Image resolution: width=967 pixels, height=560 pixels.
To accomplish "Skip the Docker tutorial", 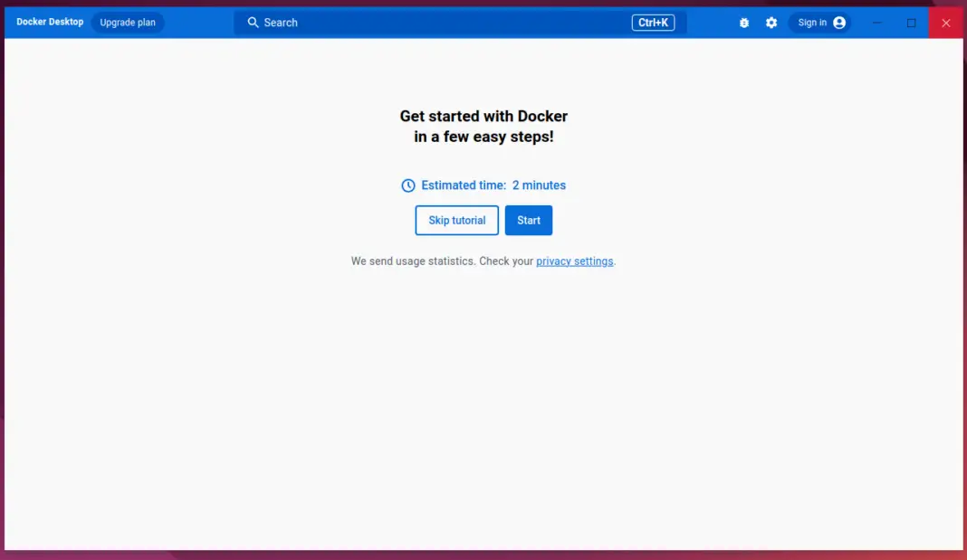I will pos(456,220).
